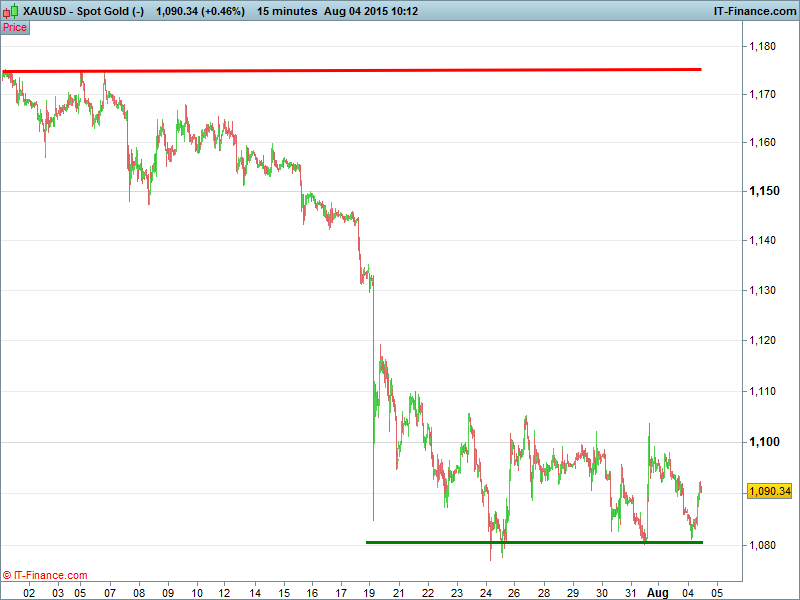Click the © IT-Finance.com copyright link

coord(45,575)
